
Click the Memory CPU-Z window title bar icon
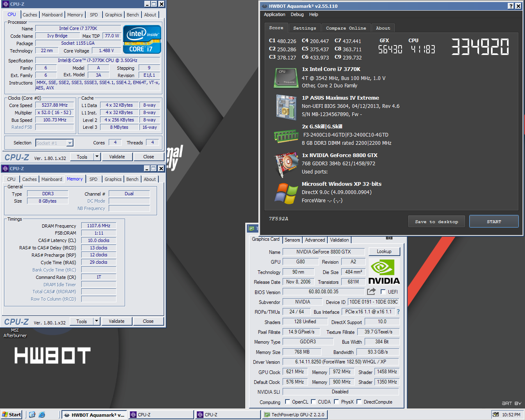(x=5, y=169)
